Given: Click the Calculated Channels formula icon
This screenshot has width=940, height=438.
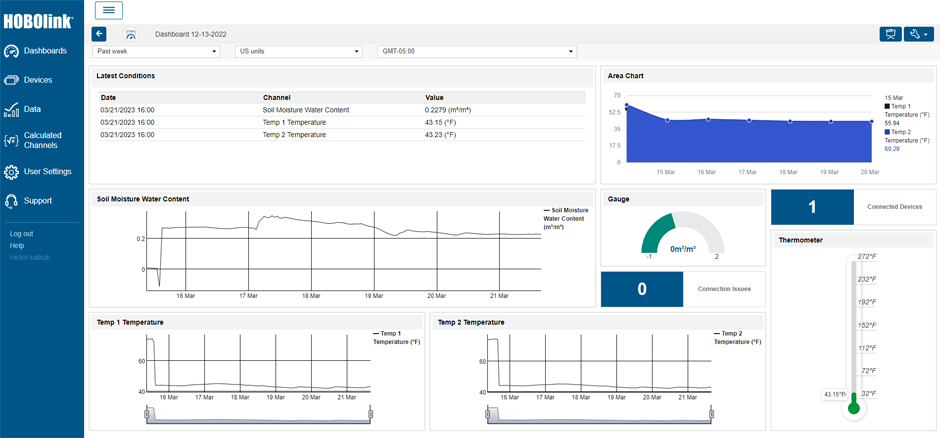Looking at the screenshot, I should click(x=11, y=141).
